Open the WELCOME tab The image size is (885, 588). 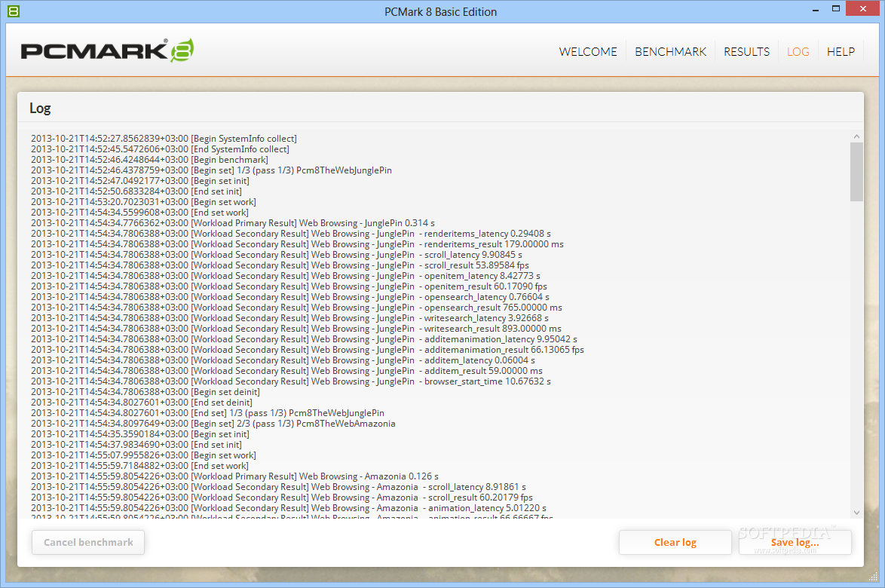[x=587, y=51]
